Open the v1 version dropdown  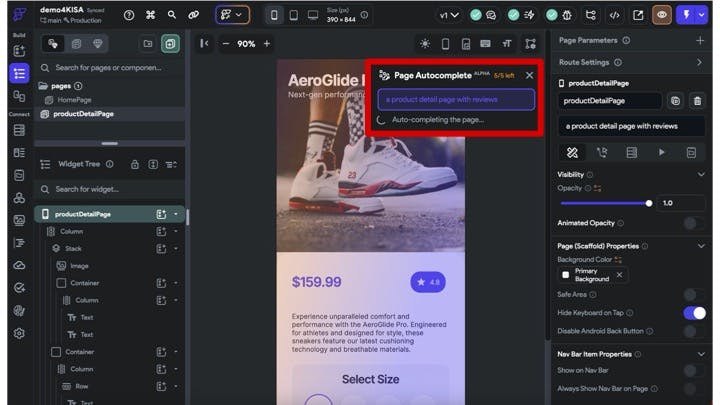click(x=449, y=15)
